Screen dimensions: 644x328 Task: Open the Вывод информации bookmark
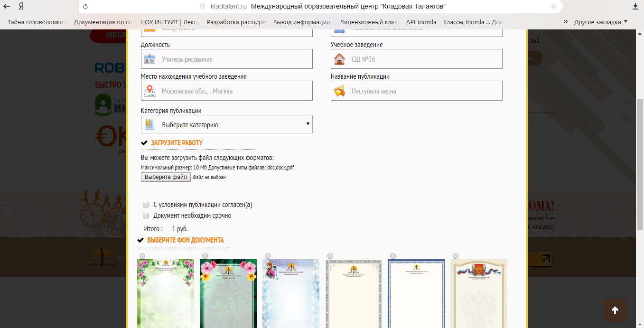[x=303, y=22]
